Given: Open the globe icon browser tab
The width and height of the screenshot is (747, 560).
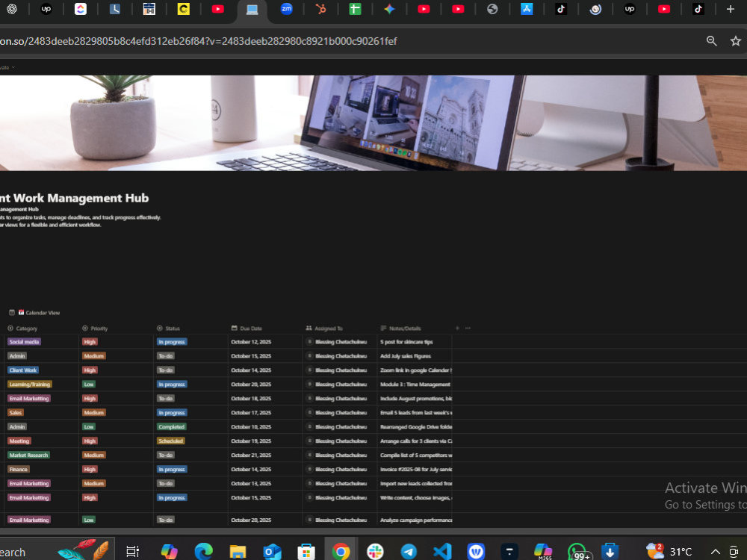Looking at the screenshot, I should (492, 9).
